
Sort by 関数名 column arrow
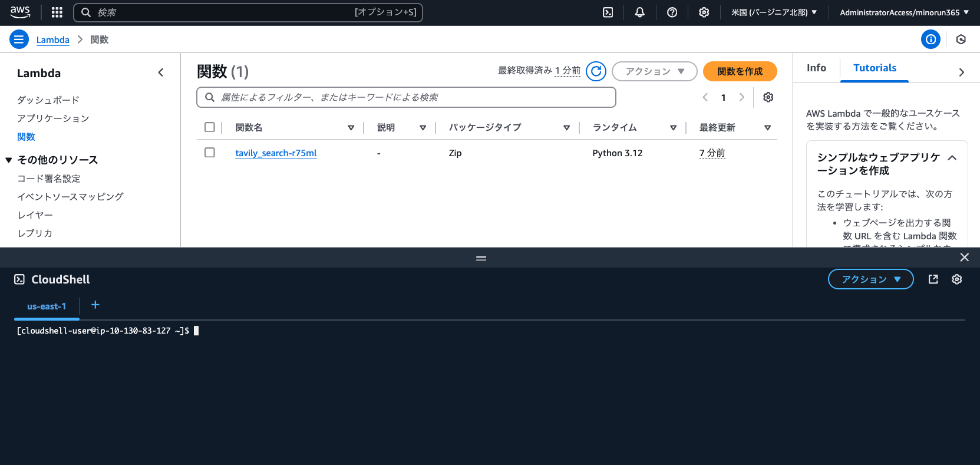coord(351,128)
